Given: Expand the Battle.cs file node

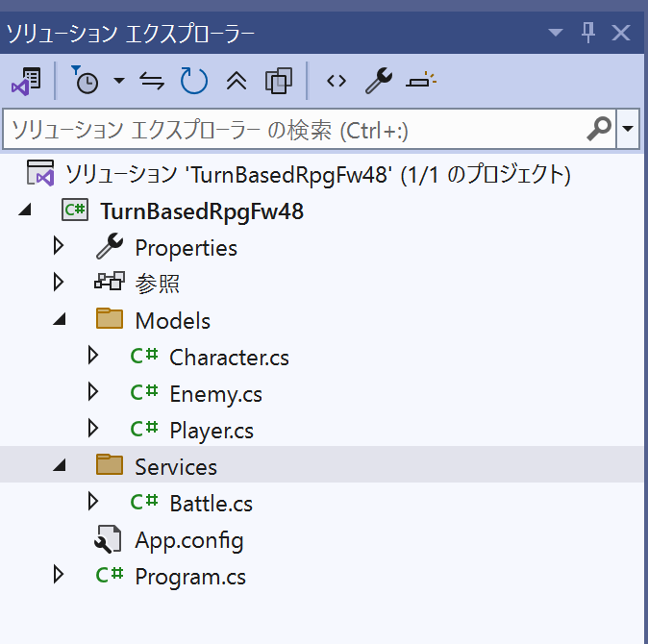Looking at the screenshot, I should pos(93,502).
